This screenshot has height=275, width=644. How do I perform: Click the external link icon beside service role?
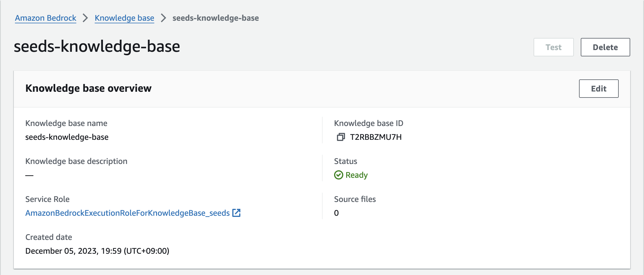[x=236, y=213]
